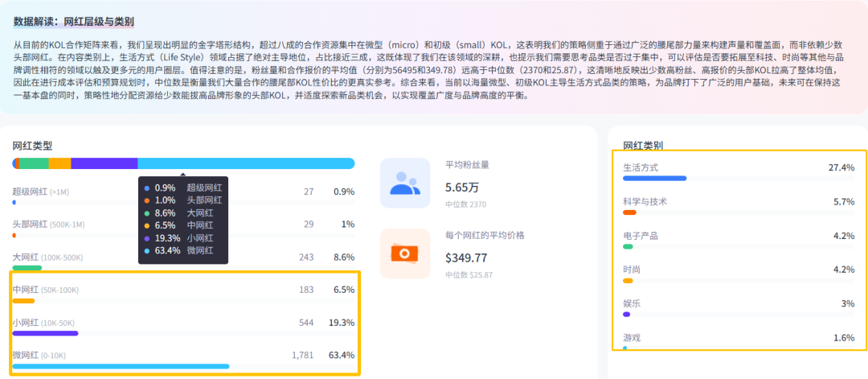Select the 大网红 (100K-500K) row label
Viewport: 868px width, 379px height.
47,257
